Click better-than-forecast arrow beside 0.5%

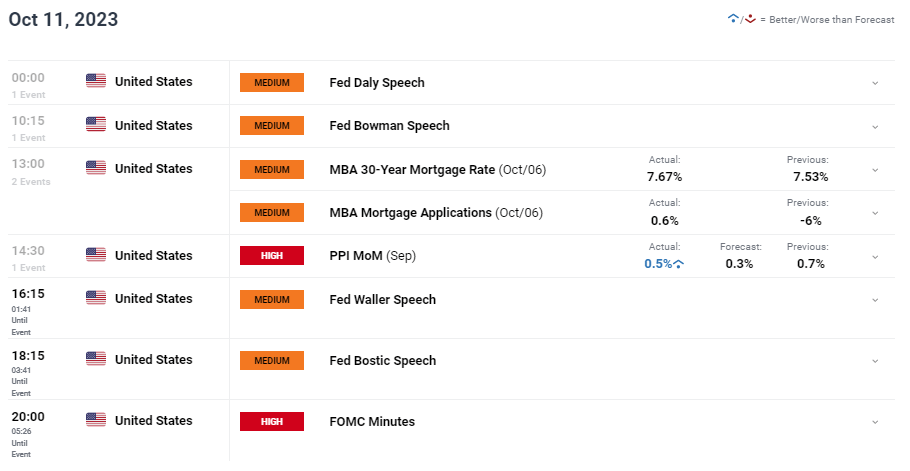679,264
